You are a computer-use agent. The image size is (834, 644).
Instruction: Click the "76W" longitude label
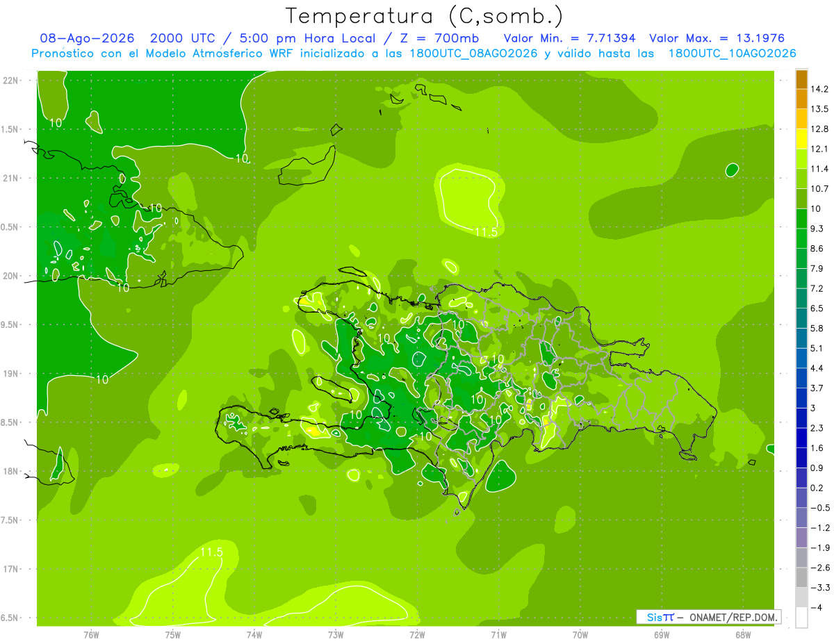coord(91,634)
